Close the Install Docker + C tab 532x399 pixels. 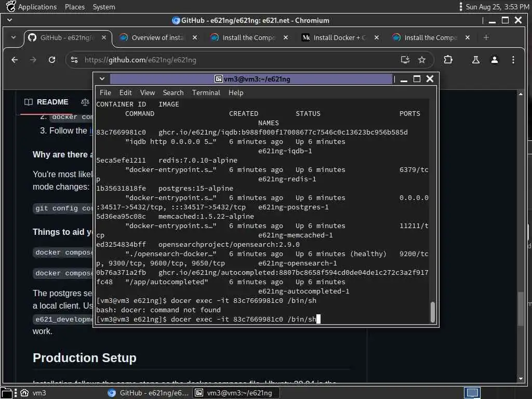[377, 37]
